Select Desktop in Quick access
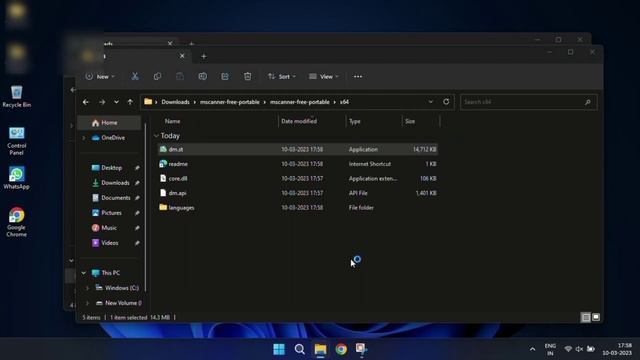Viewport: 640px width, 360px height. (x=111, y=168)
